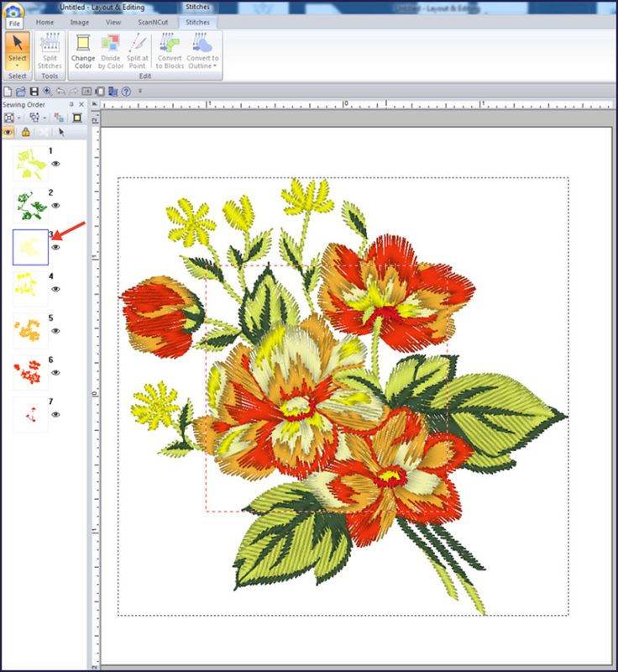Viewport: 618px width, 672px height.
Task: Click the blue design database icon
Action: pyautogui.click(x=113, y=92)
